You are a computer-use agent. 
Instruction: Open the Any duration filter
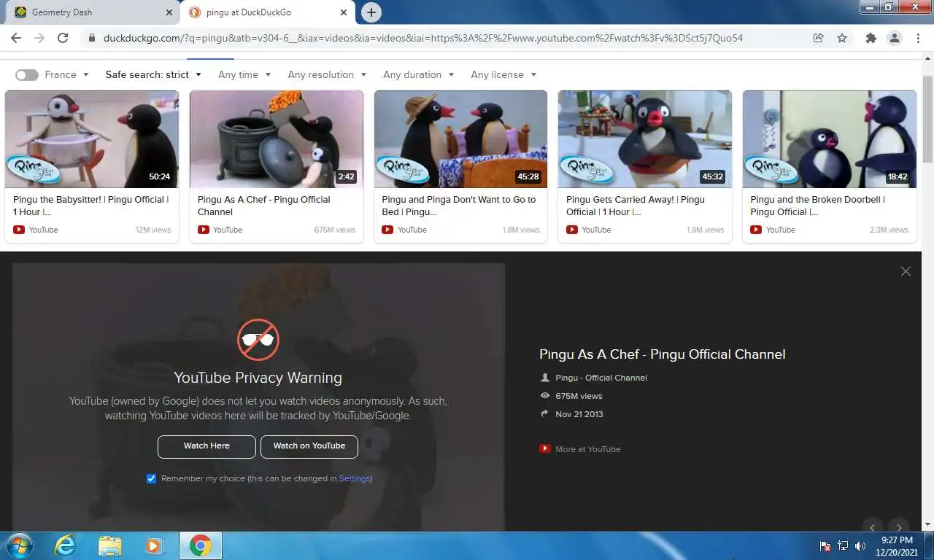(x=419, y=74)
